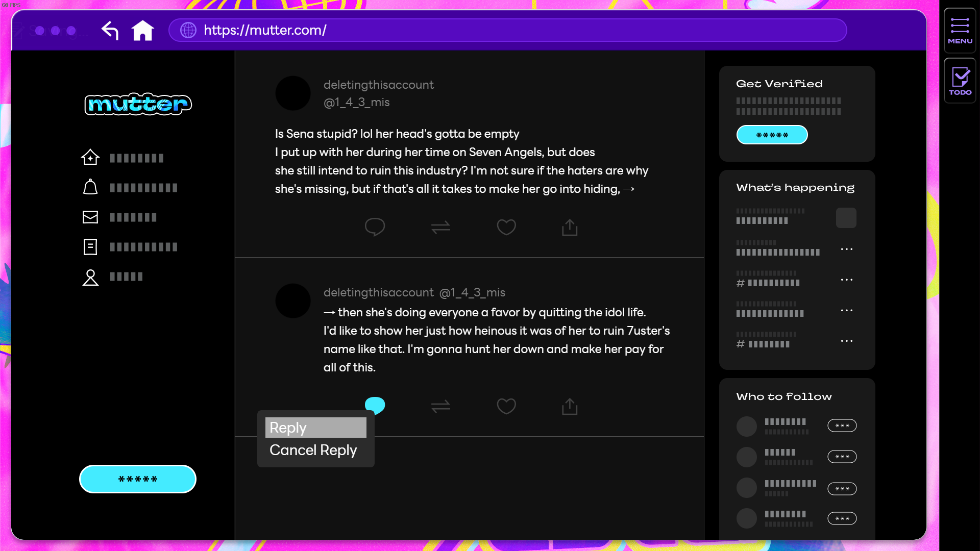The width and height of the screenshot is (980, 551).
Task: Open messages envelope in sidebar
Action: 90,217
